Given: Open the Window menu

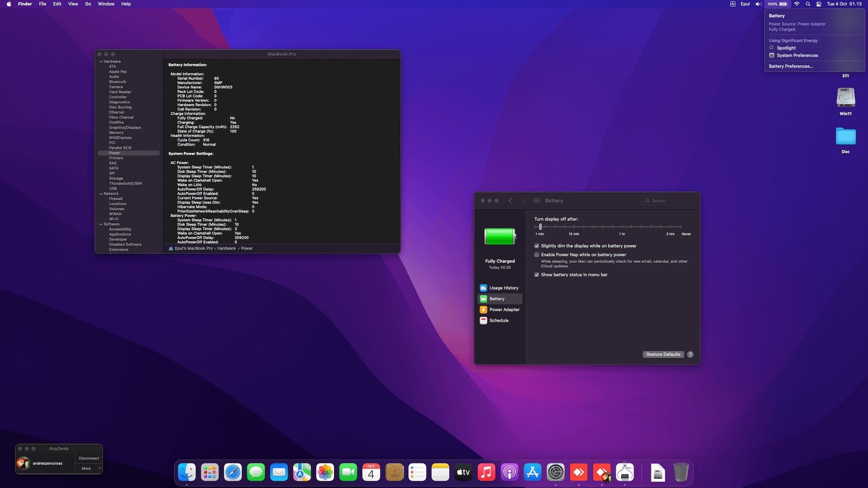Looking at the screenshot, I should pos(106,4).
